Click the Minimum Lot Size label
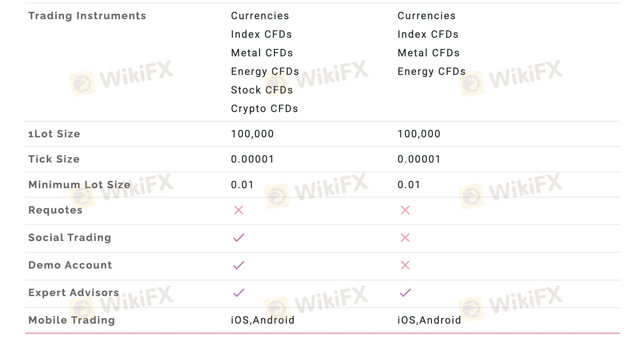Viewport: 644px width, 347px height. pyautogui.click(x=79, y=185)
